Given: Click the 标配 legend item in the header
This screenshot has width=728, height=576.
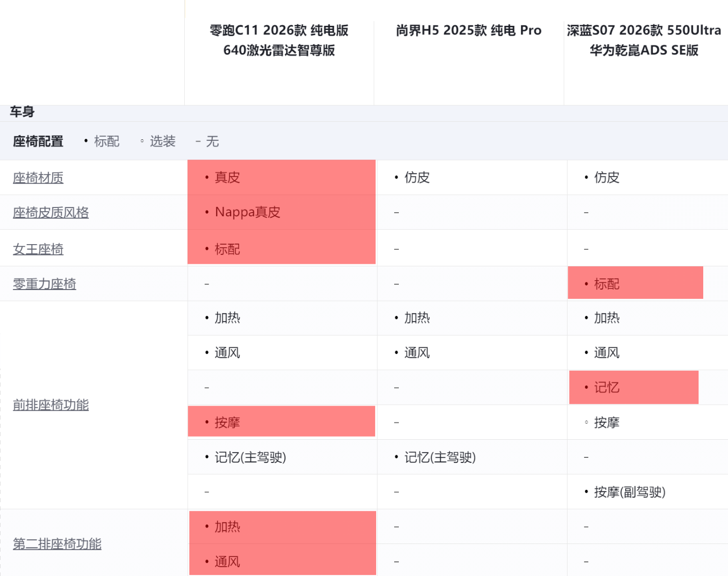Looking at the screenshot, I should point(106,141).
